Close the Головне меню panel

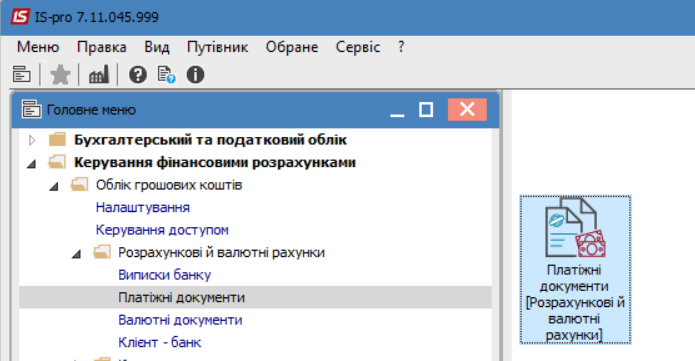[467, 110]
